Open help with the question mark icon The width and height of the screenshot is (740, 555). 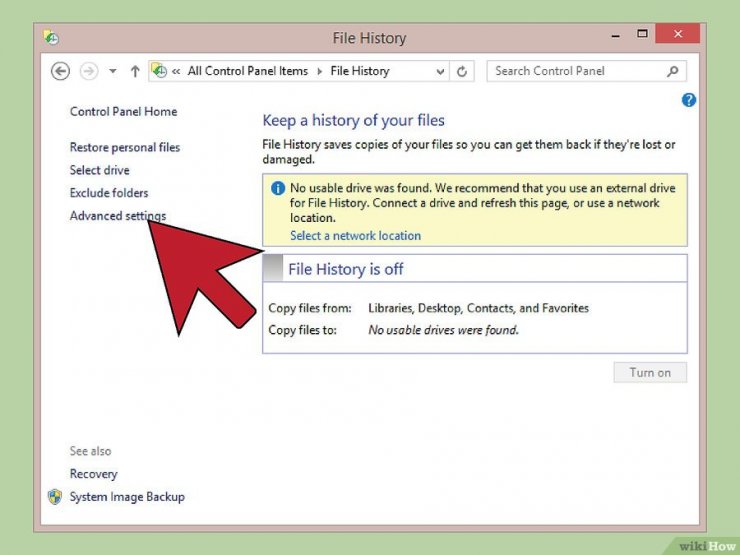point(689,100)
